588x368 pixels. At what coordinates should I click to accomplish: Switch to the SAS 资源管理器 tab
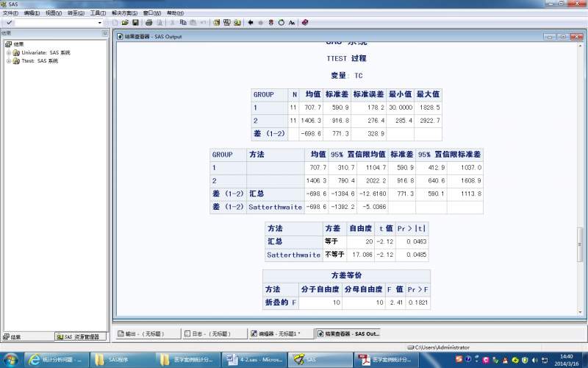[81, 337]
